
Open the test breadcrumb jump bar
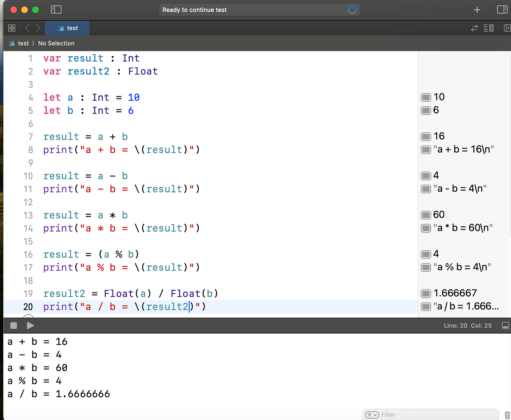23,43
